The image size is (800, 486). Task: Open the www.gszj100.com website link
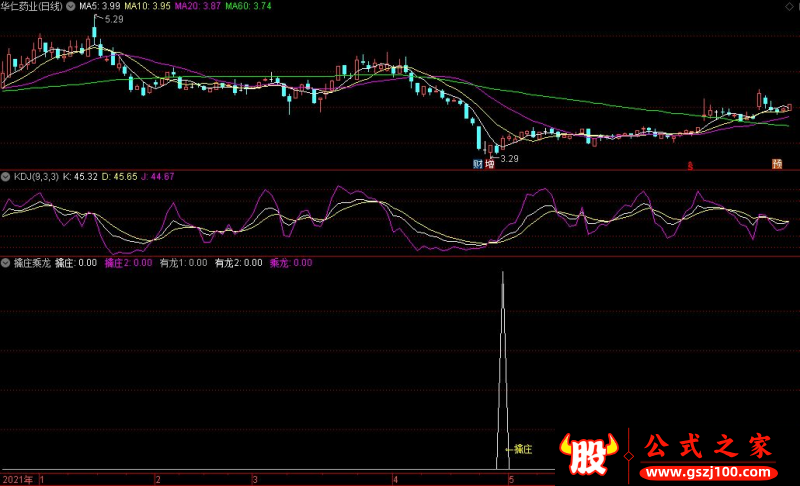[x=708, y=472]
